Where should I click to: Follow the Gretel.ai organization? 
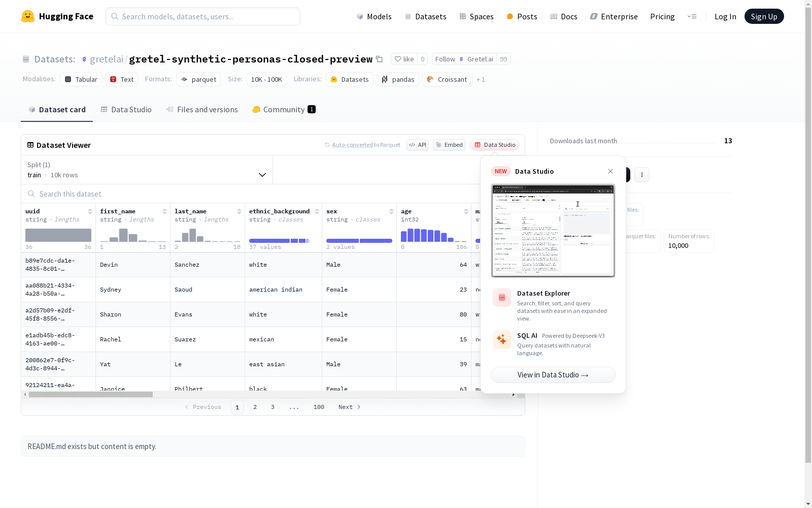pos(464,59)
